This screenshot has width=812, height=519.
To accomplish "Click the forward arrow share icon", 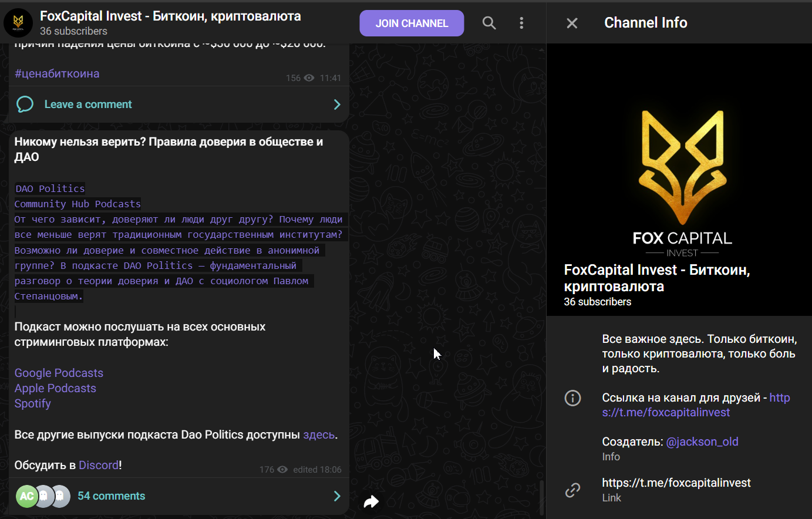I will [x=371, y=501].
